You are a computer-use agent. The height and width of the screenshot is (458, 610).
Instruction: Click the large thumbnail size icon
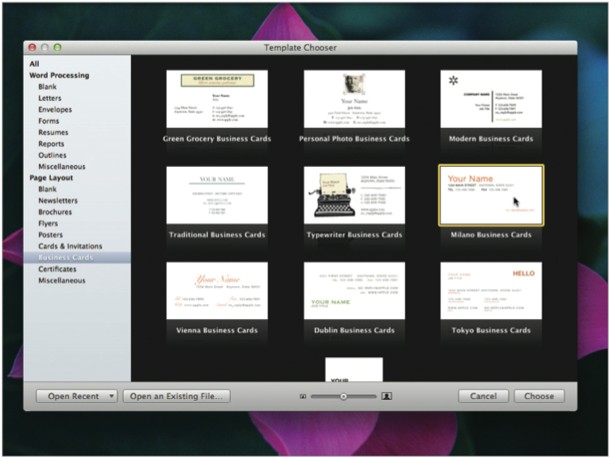(x=387, y=396)
